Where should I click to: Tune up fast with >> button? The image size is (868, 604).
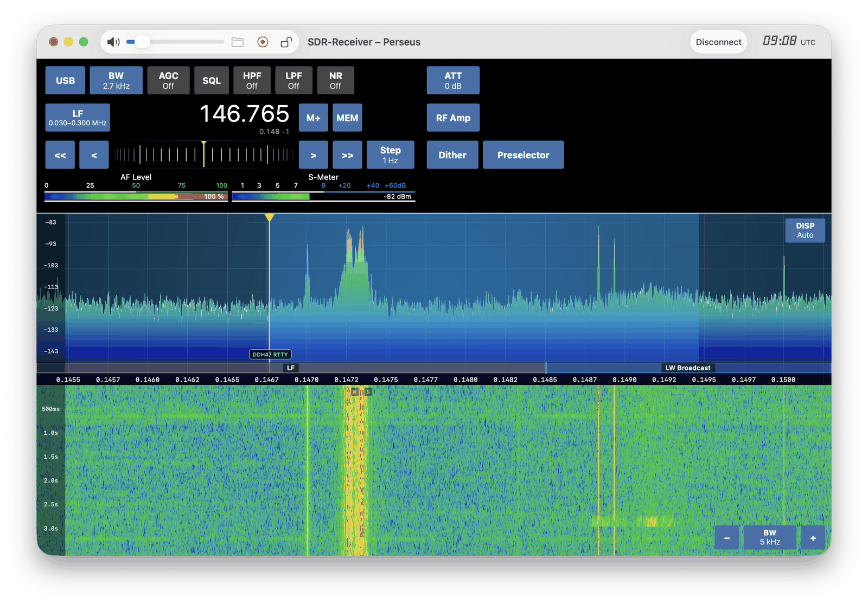[x=347, y=155]
